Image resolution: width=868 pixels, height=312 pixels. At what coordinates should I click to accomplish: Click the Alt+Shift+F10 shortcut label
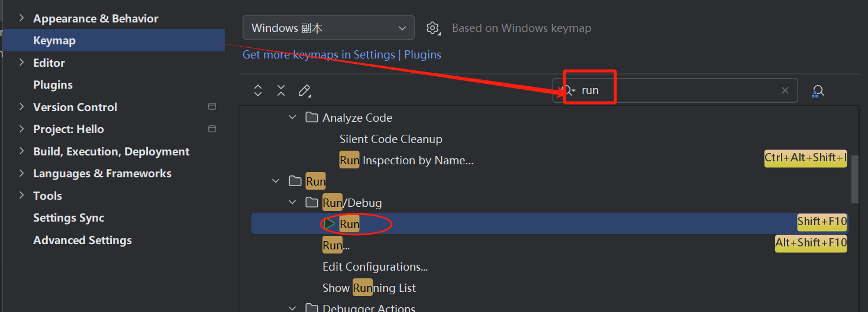tap(811, 243)
